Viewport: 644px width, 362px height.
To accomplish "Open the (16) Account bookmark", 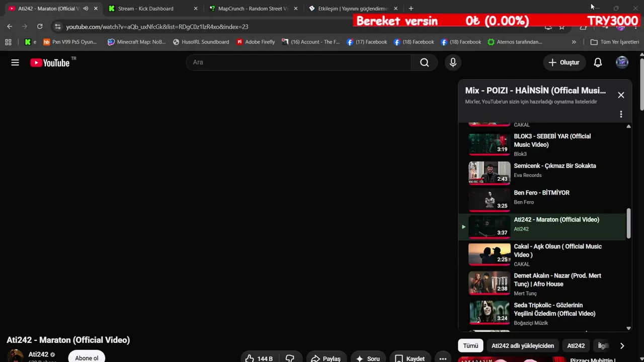I will [x=311, y=42].
